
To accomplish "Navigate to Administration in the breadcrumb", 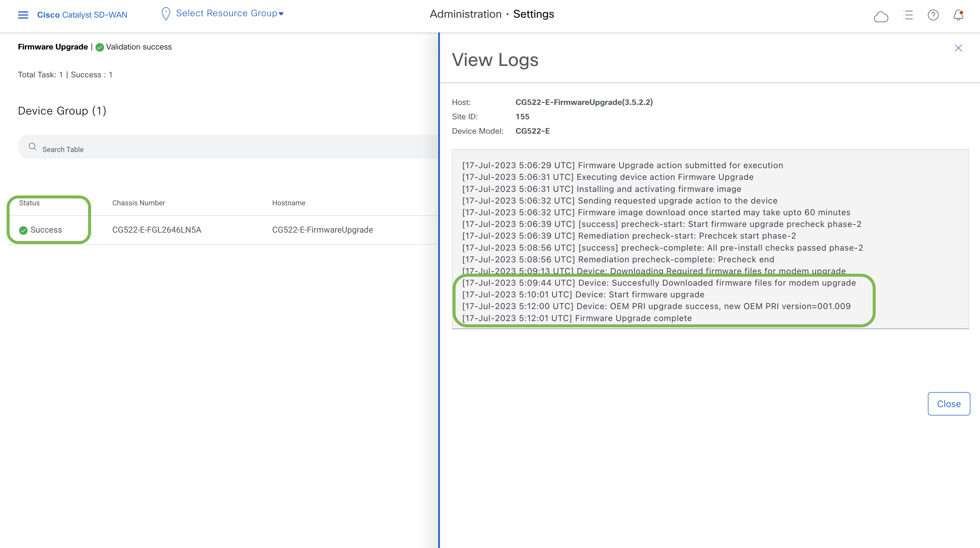I will [465, 14].
